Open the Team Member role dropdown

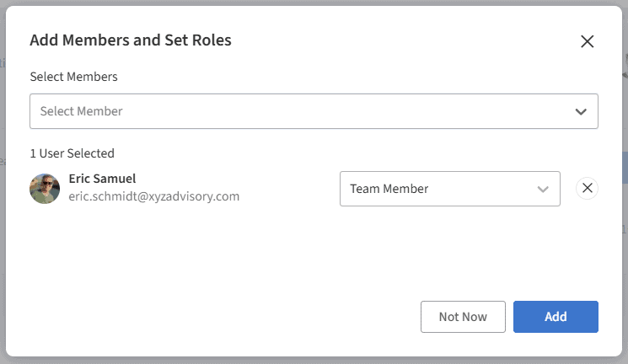[449, 189]
